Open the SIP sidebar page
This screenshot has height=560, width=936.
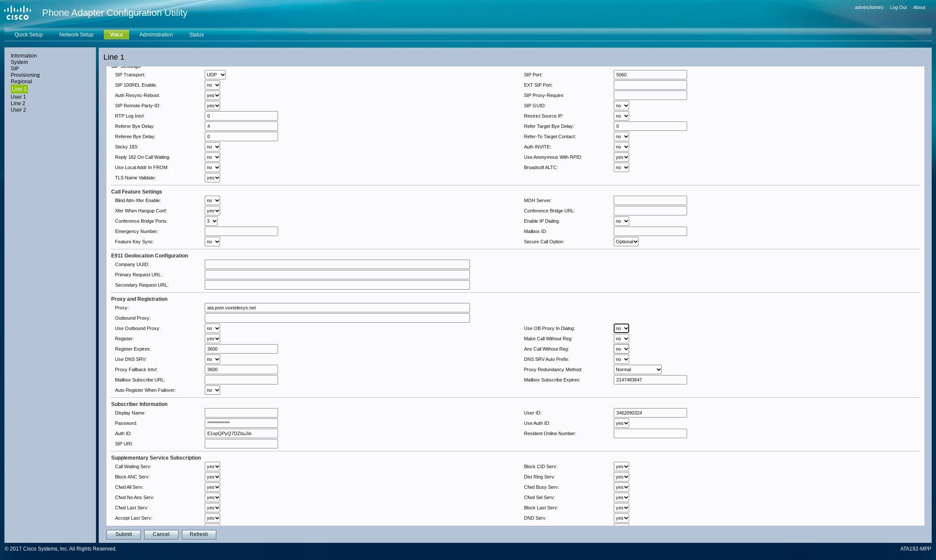15,69
